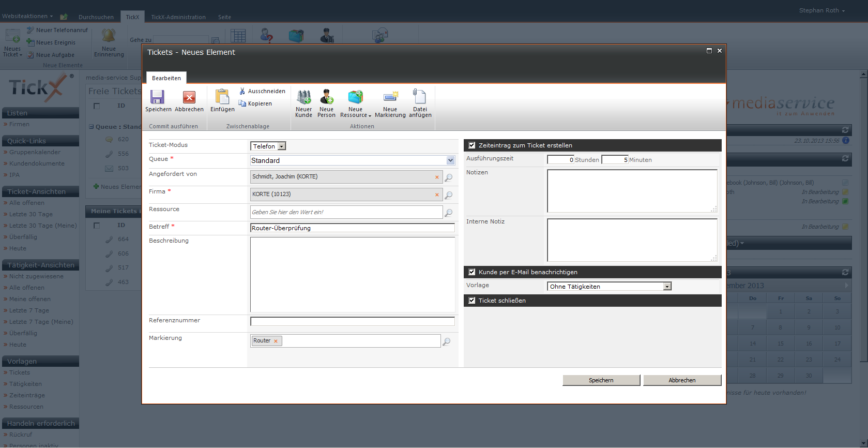Click the Minuten input field

point(615,160)
